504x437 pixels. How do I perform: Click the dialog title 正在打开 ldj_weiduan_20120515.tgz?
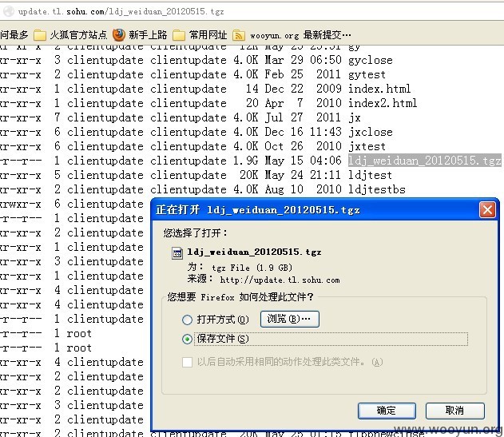point(258,210)
